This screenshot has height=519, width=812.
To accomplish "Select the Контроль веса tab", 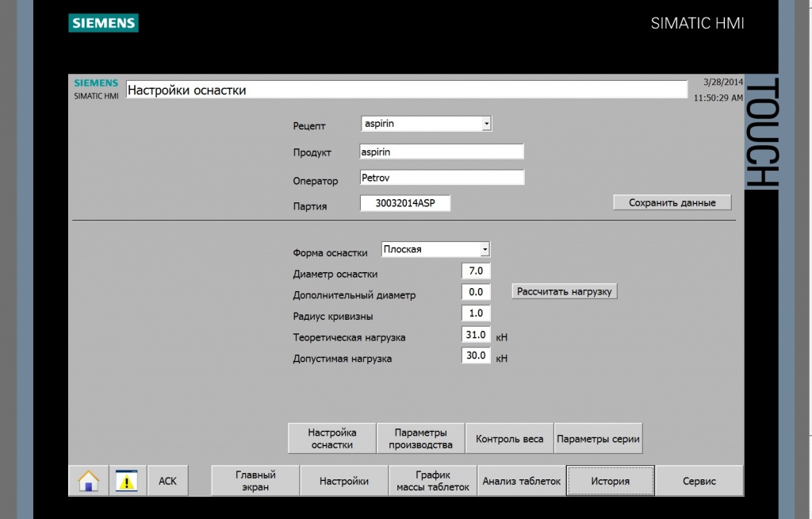I will pos(509,438).
